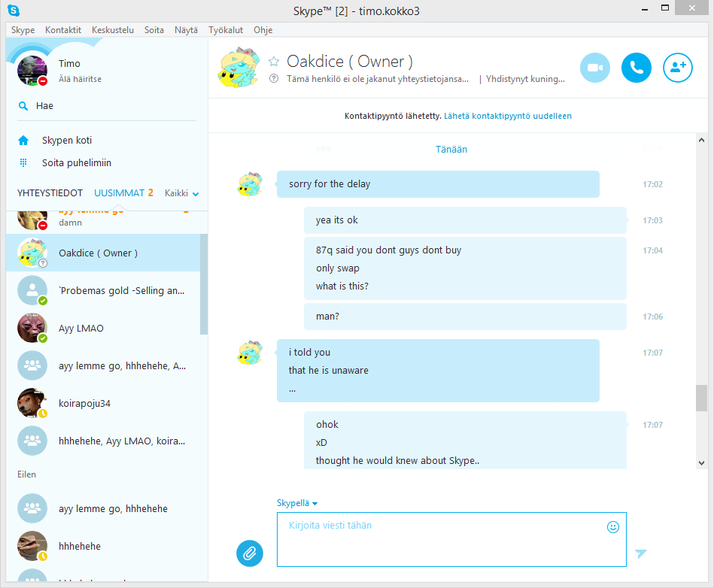The image size is (714, 588).
Task: Open the Ohje menu
Action: click(x=263, y=30)
